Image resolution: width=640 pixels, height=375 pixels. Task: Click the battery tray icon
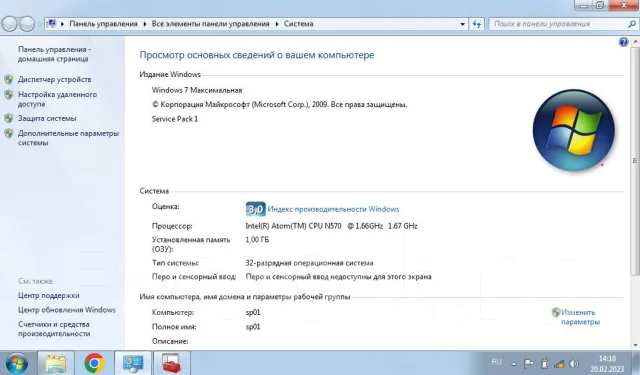[544, 363]
